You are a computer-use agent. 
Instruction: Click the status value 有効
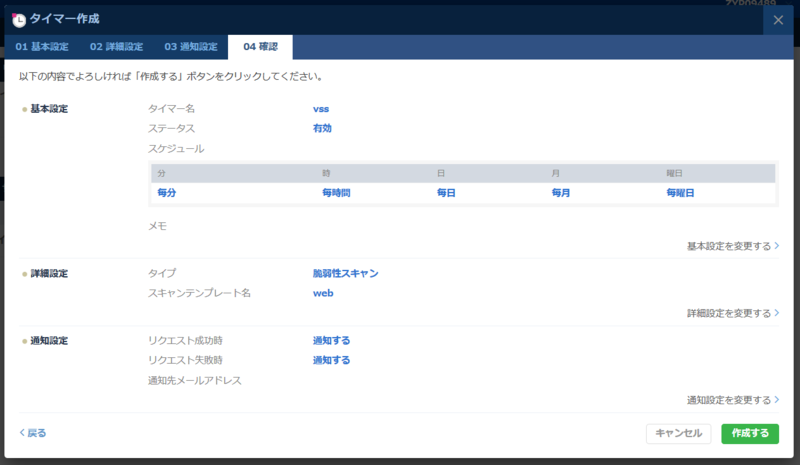click(x=322, y=128)
